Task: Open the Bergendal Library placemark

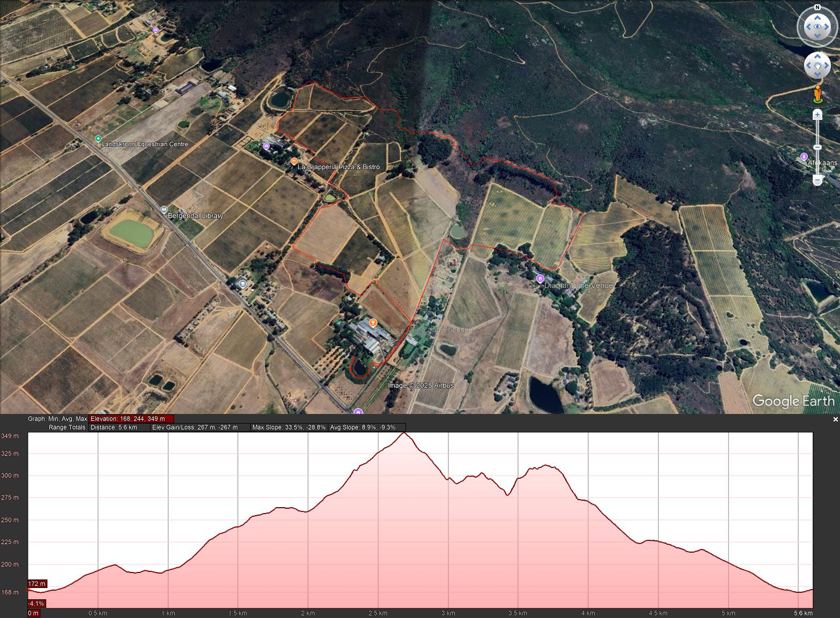Action: [x=164, y=210]
